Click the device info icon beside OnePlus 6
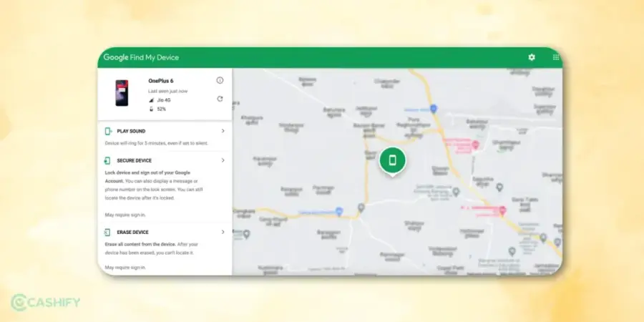This screenshot has width=644, height=322. [220, 80]
